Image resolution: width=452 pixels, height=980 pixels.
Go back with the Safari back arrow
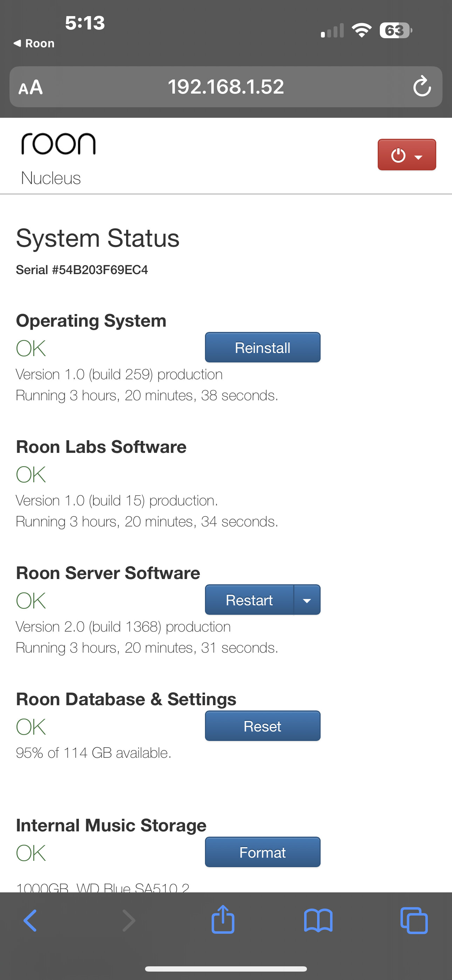click(30, 920)
